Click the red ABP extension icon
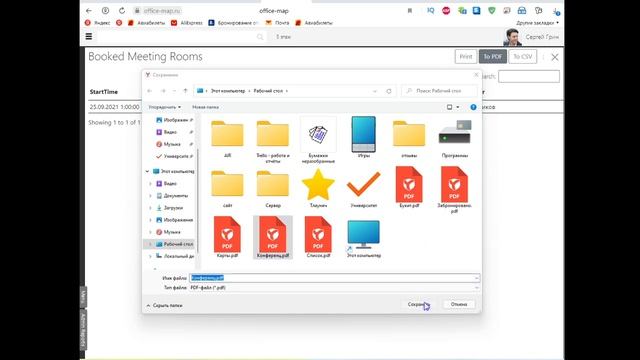Viewport: 640px width, 360px height. point(446,11)
